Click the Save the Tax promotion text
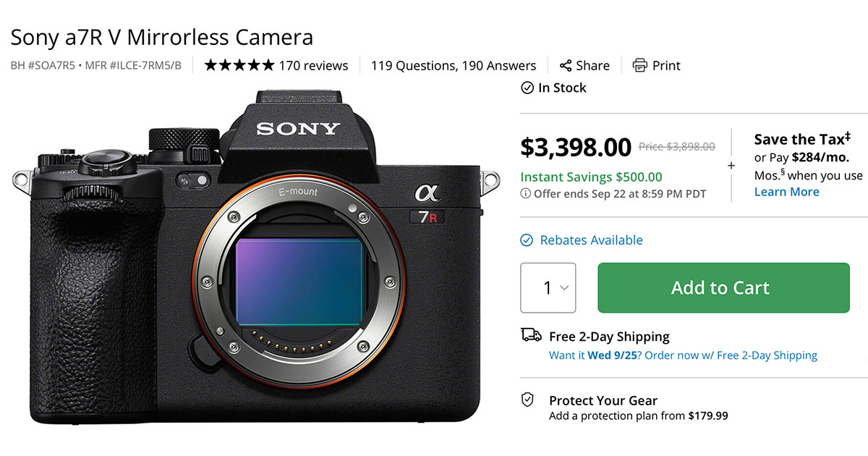Screen dimensions: 868x456 pos(801,139)
